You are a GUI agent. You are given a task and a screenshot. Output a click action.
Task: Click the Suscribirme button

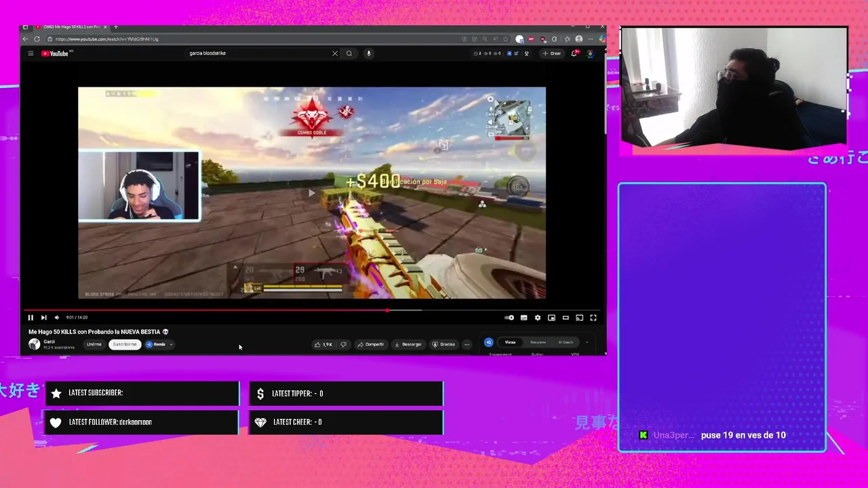coord(125,344)
